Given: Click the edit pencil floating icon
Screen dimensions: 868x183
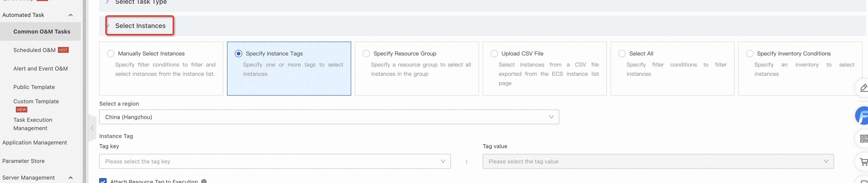Looking at the screenshot, I should click(x=863, y=88).
